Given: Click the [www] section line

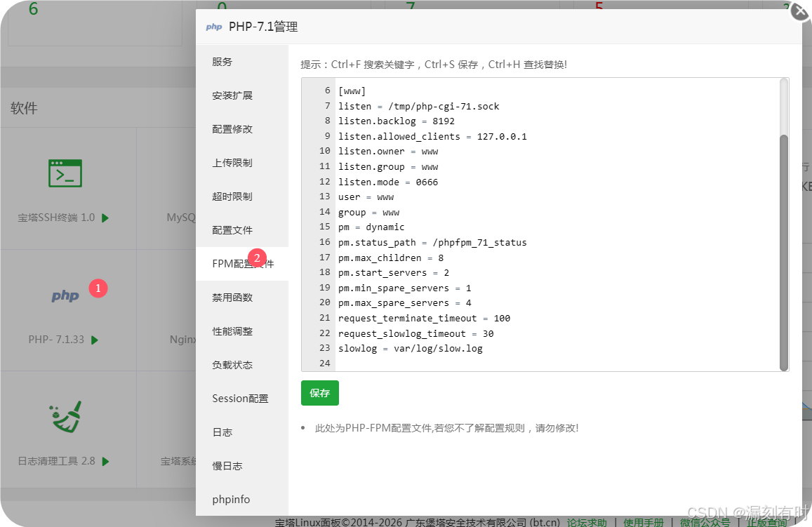Looking at the screenshot, I should point(352,91).
